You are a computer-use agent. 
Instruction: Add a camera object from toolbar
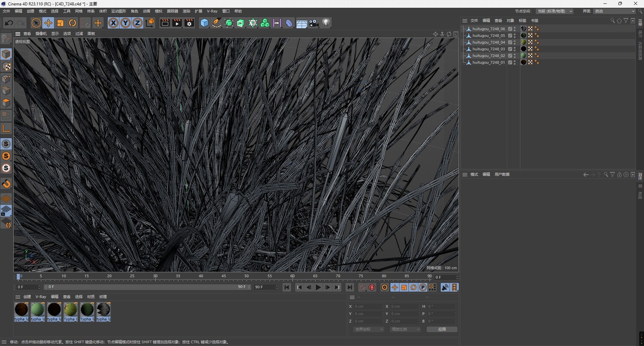[314, 23]
